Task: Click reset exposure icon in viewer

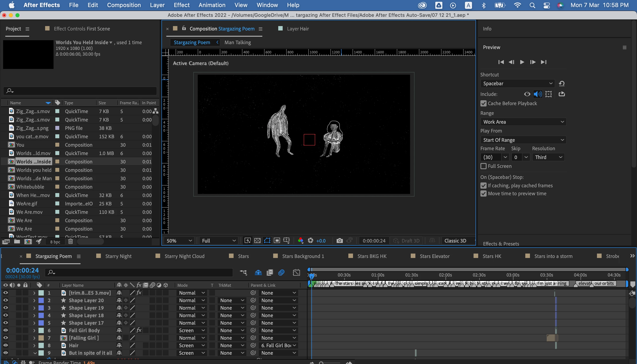Action: click(310, 241)
